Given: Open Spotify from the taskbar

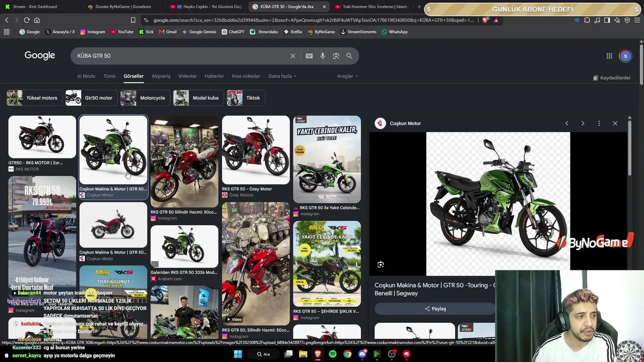Looking at the screenshot, I should [333, 354].
